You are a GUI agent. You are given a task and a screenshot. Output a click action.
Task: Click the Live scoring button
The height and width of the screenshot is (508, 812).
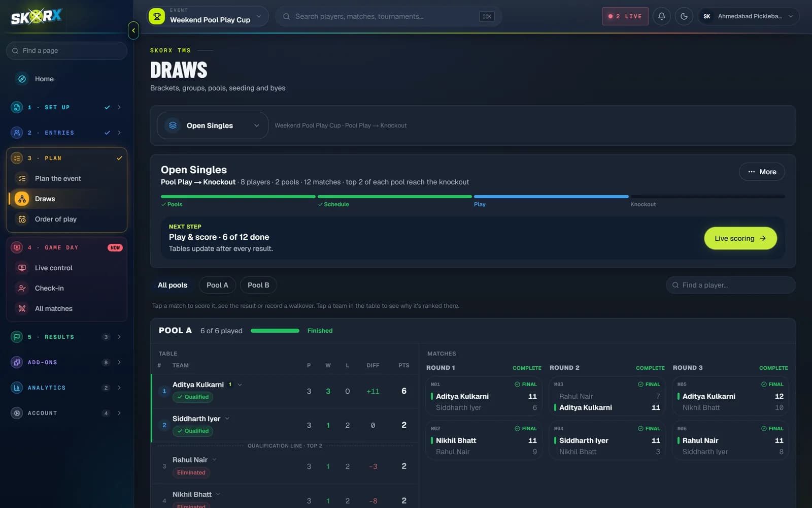[x=740, y=238]
